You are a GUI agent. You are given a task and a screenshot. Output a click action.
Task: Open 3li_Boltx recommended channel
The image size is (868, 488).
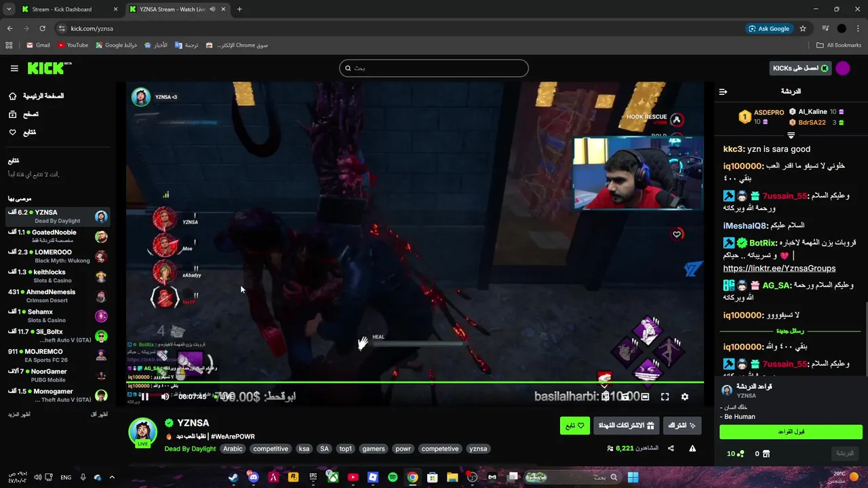click(58, 335)
